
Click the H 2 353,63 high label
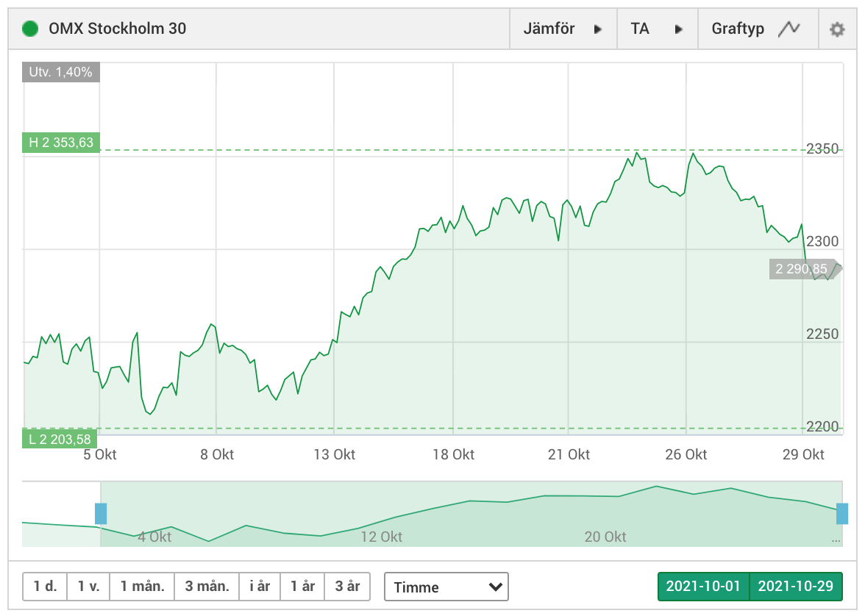coord(60,143)
